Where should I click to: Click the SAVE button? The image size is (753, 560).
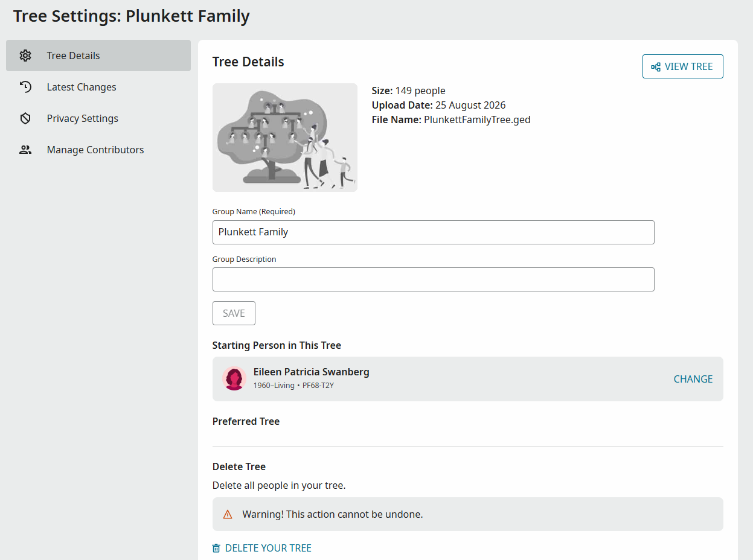coord(234,313)
